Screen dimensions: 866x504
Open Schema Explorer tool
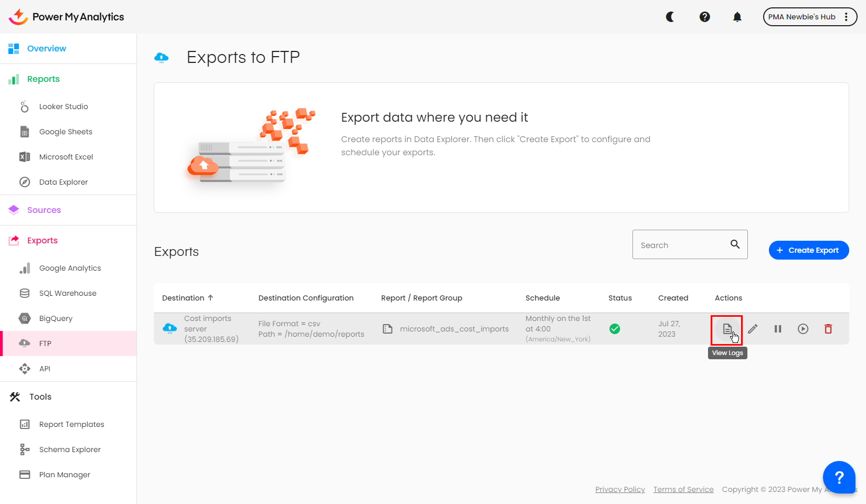coord(70,449)
